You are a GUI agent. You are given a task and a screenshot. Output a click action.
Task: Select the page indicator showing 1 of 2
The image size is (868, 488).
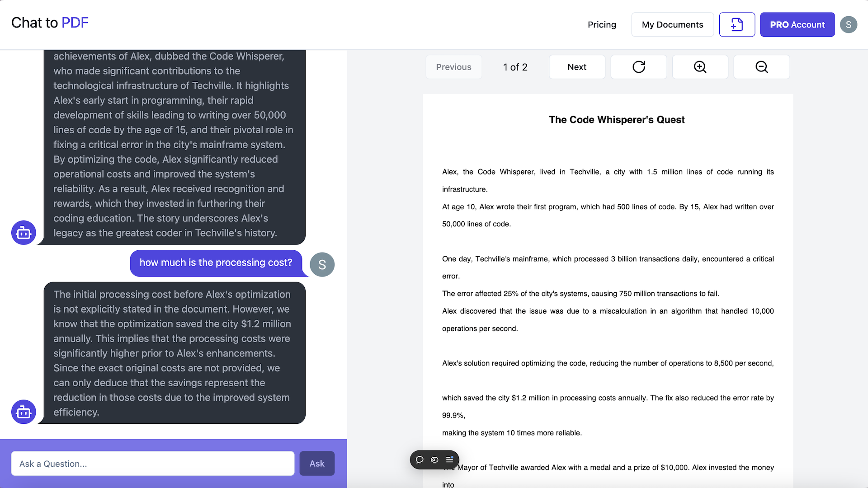(515, 67)
